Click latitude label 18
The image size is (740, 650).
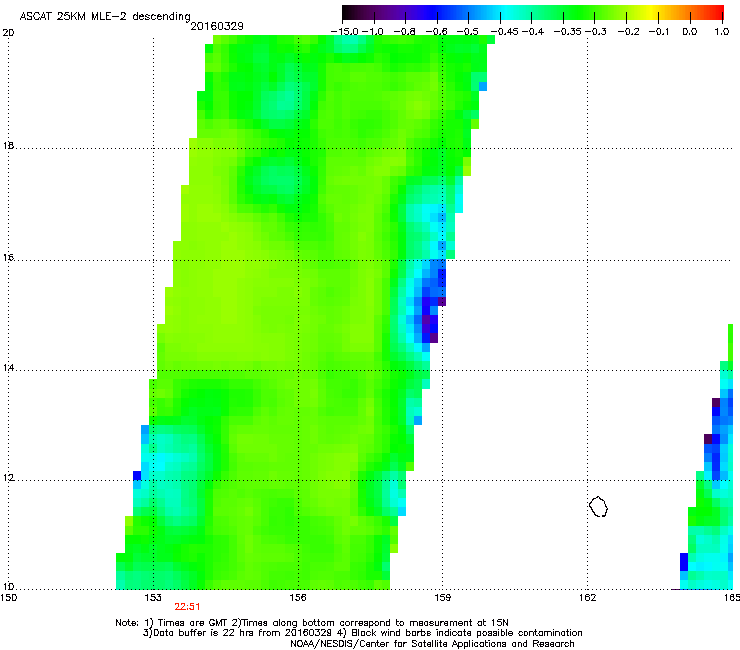(x=8, y=146)
